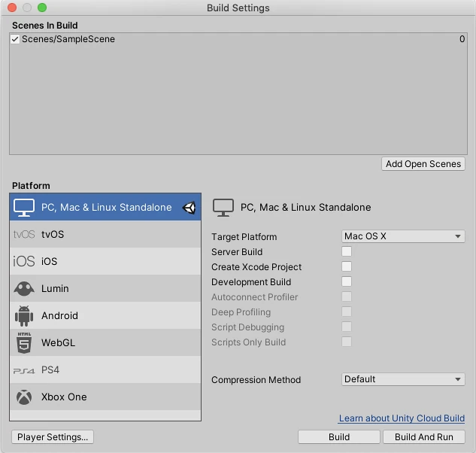Expand the Compression Method dropdown
The image size is (476, 453).
(x=403, y=379)
